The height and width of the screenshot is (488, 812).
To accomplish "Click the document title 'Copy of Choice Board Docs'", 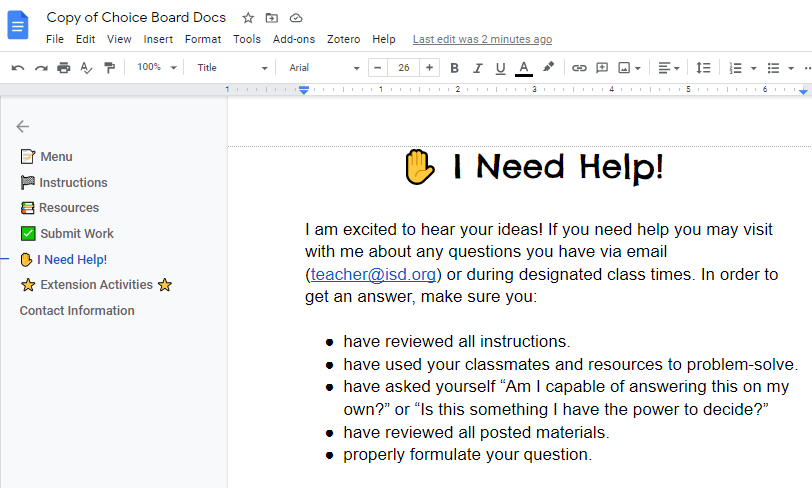I will point(136,18).
